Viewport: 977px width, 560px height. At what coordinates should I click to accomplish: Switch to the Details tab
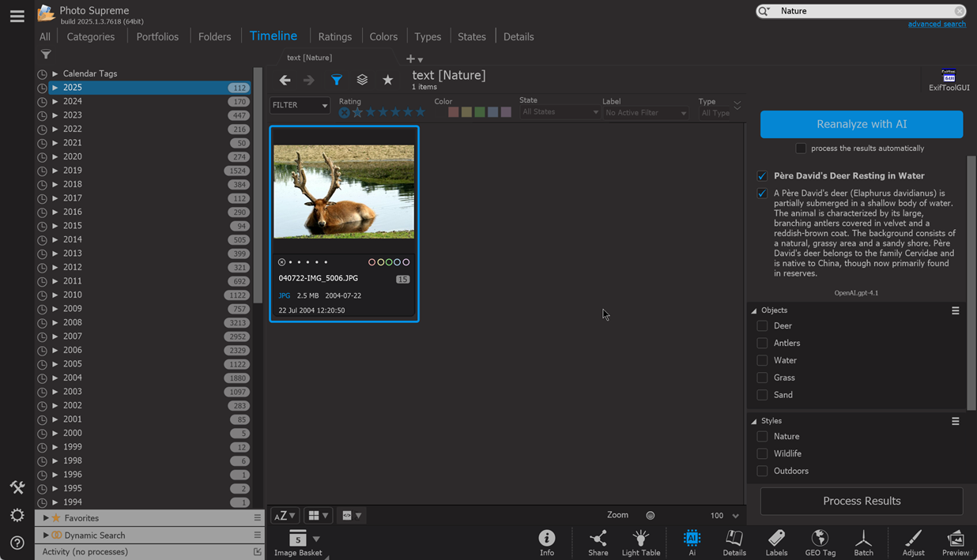[519, 36]
